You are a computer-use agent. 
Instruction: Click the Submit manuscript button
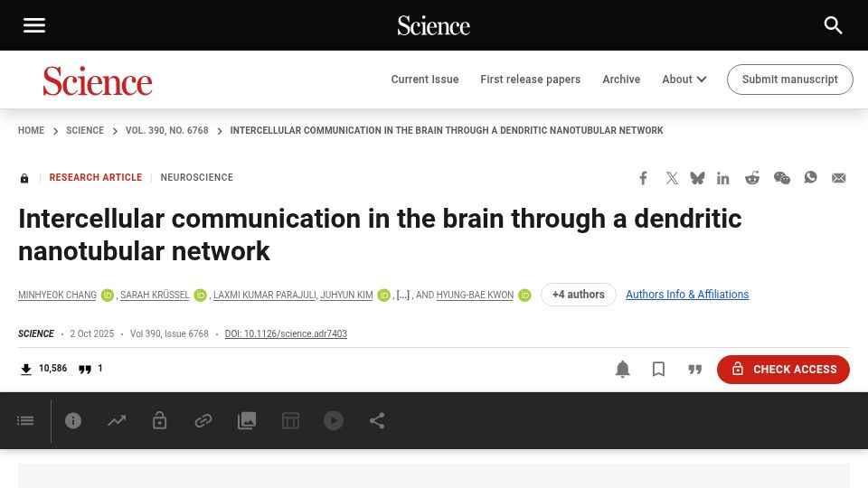click(790, 80)
